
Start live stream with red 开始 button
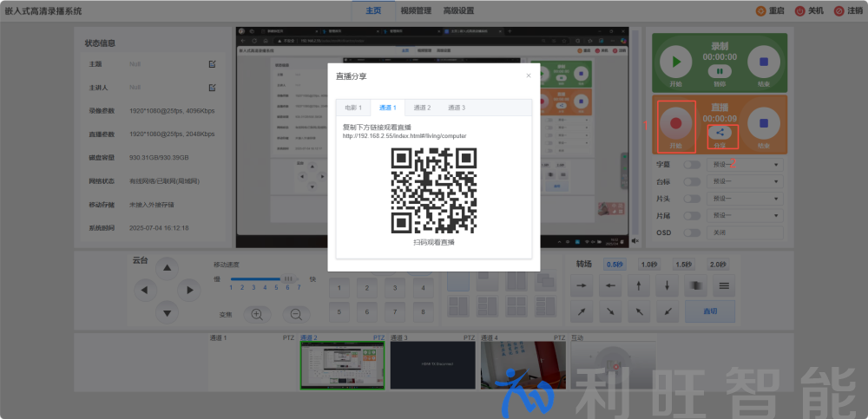click(675, 123)
